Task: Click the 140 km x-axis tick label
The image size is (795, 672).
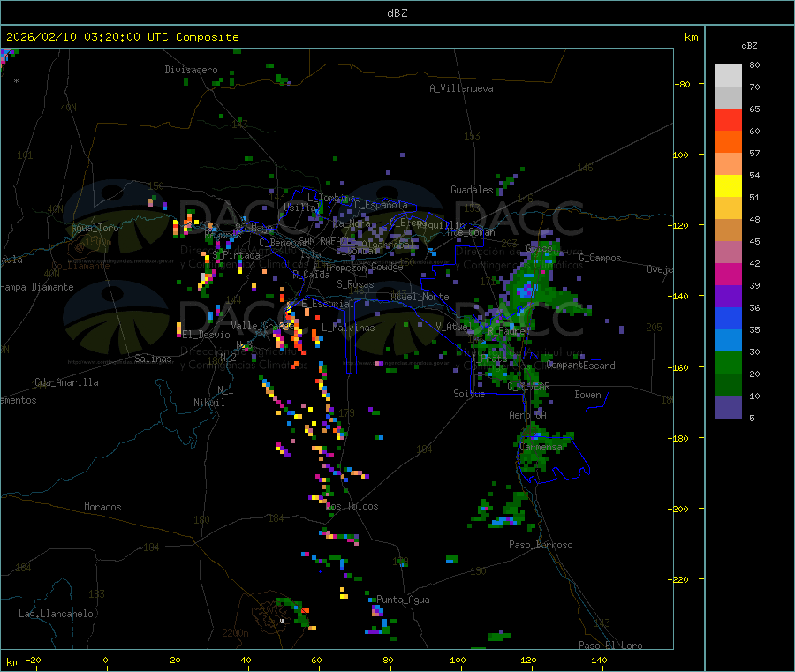Action: click(x=599, y=660)
